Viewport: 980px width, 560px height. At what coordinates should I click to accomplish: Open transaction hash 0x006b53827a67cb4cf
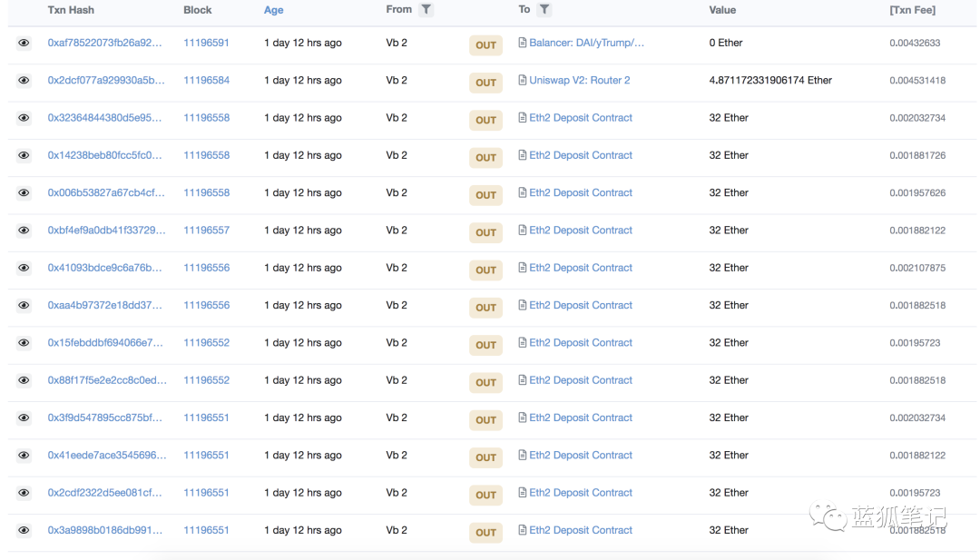click(x=106, y=193)
